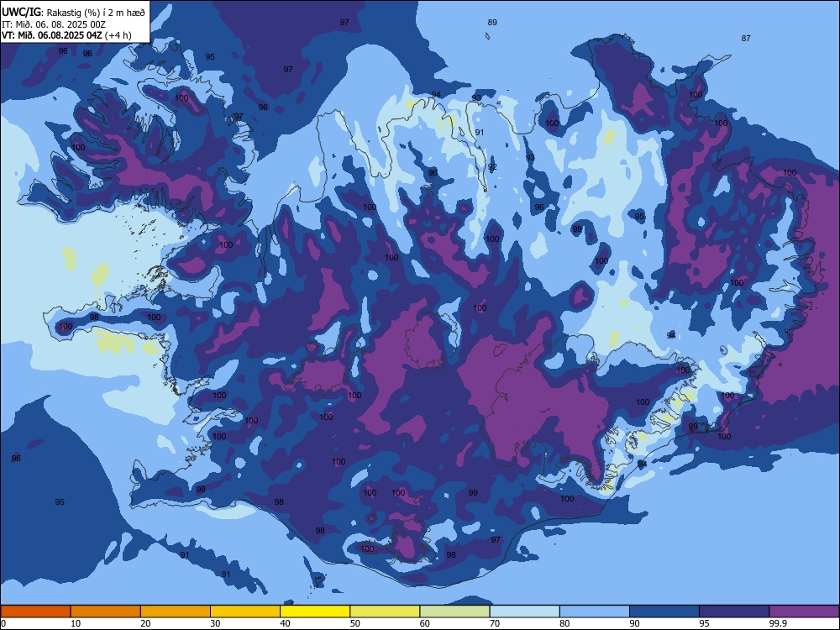This screenshot has width=840, height=630.
Task: Pick the dark indigo 95–99.9 legend swatch
Action: tap(734, 612)
